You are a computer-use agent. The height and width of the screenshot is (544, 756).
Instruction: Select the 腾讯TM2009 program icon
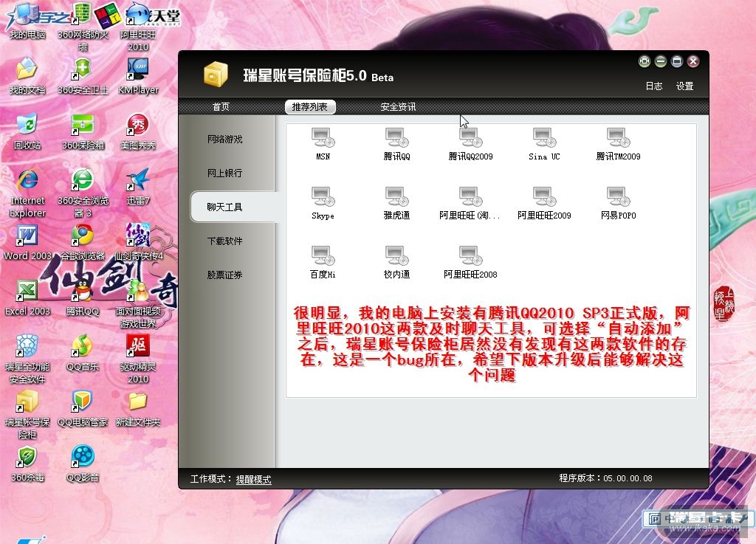pyautogui.click(x=618, y=137)
